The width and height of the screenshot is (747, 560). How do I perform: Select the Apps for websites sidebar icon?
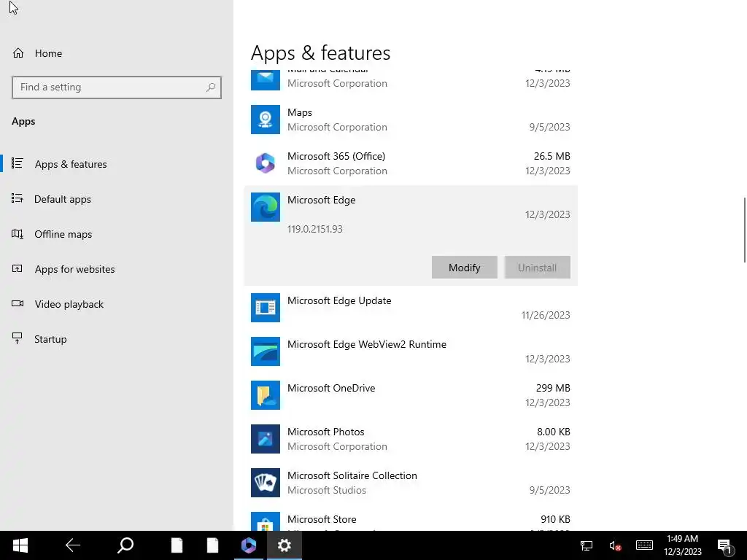click(x=18, y=269)
